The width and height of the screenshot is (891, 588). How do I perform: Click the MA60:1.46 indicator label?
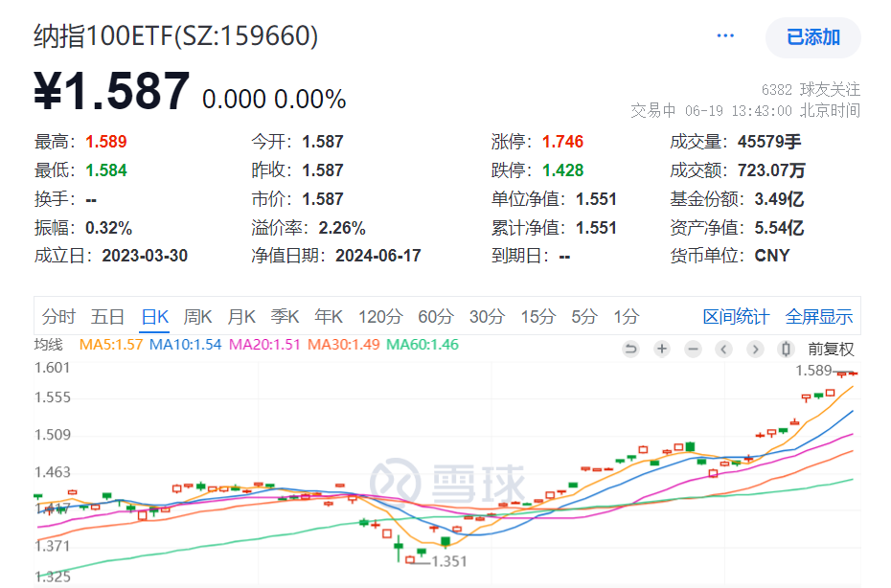[x=423, y=345]
